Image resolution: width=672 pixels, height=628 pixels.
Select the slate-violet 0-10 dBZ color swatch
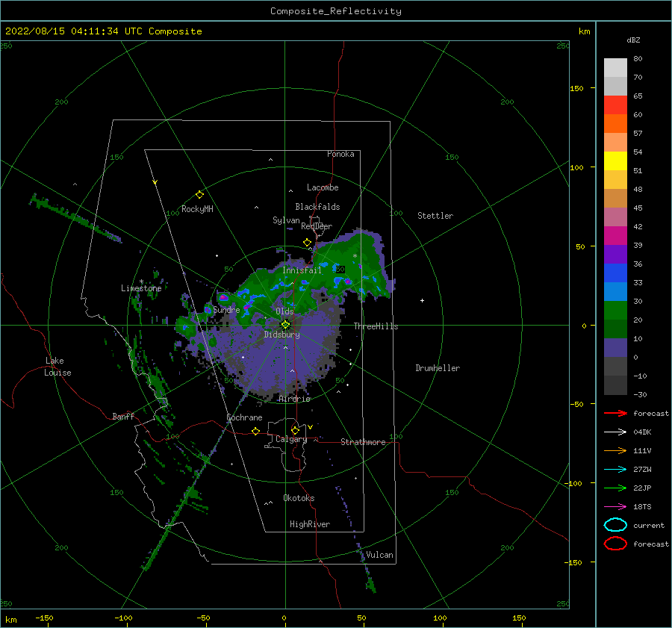615,348
